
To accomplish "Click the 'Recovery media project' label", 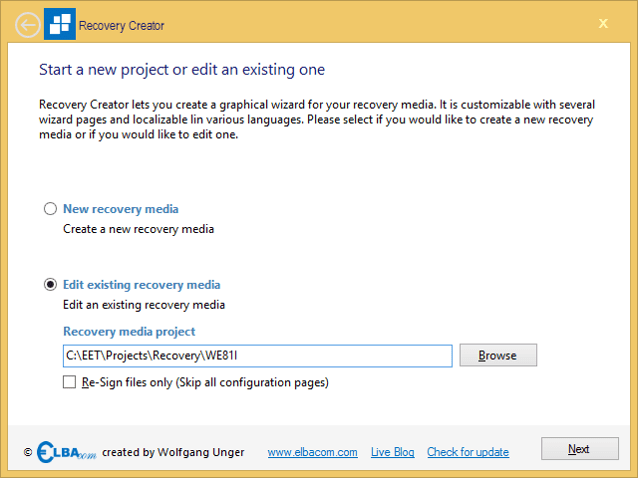I will click(129, 332).
